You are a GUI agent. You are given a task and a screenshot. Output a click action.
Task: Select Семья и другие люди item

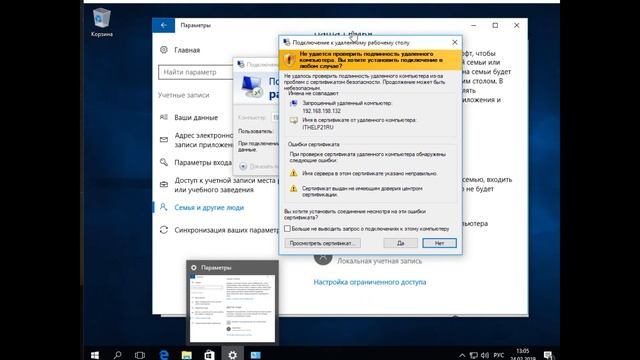pyautogui.click(x=209, y=207)
